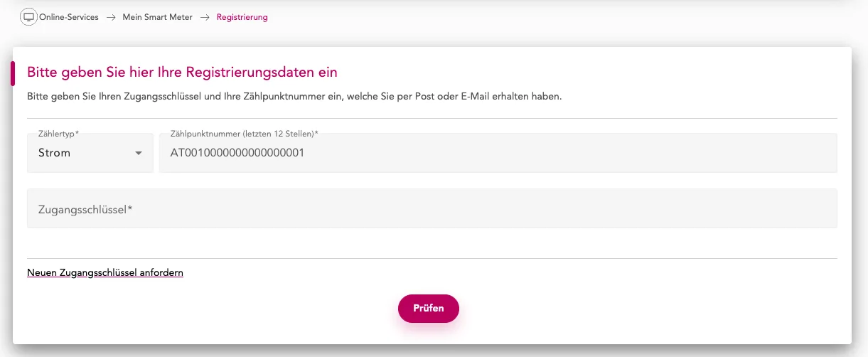Select the Registrierung breadcrumb item

point(242,17)
